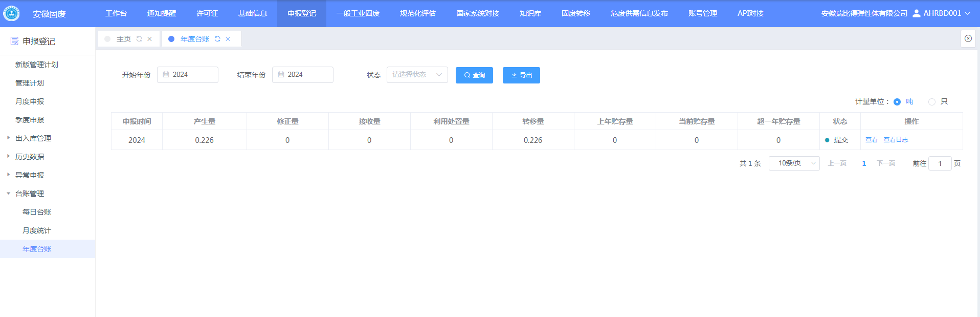Open the 10条/页 page size dropdown
The width and height of the screenshot is (980, 317).
coord(794,163)
